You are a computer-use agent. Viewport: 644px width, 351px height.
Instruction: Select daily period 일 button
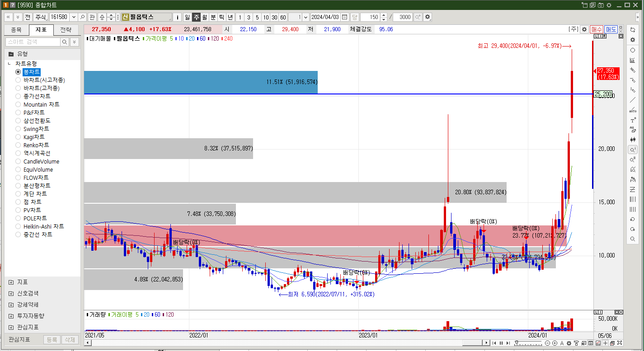coord(187,17)
